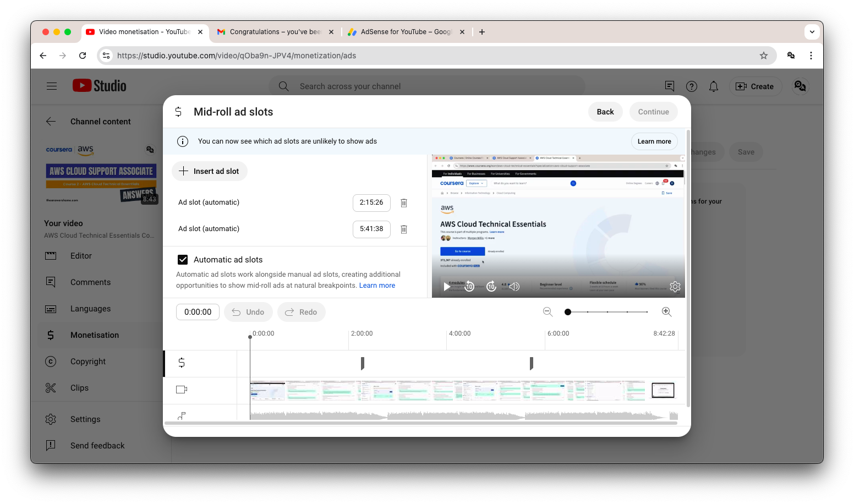Click the audio track music note icon
Screen dimensions: 854x504
[182, 416]
